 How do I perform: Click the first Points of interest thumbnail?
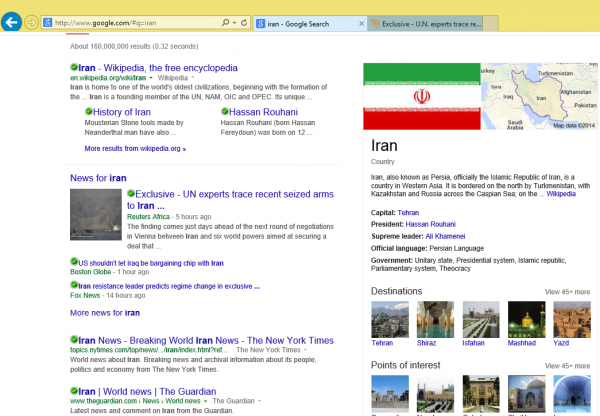pos(390,393)
